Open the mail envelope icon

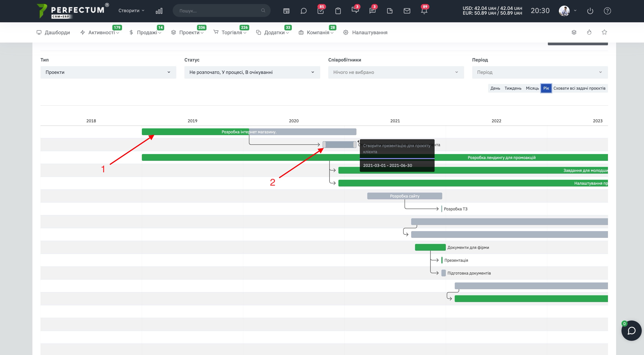pos(407,11)
